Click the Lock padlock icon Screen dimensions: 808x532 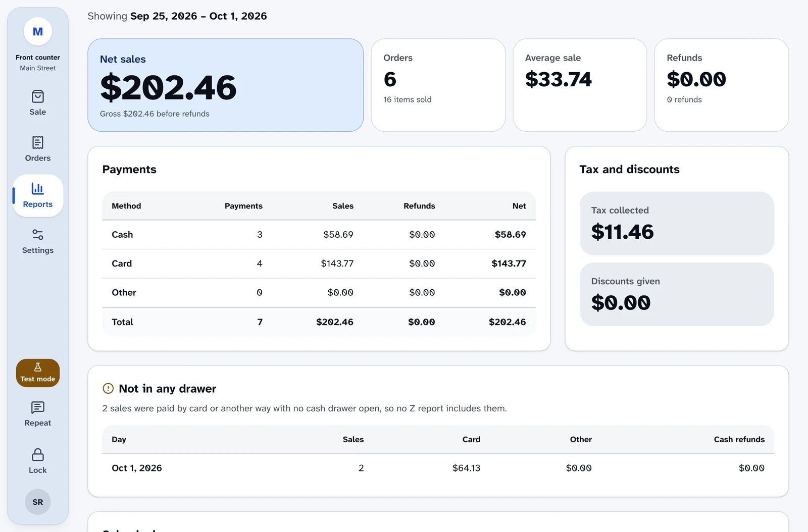coord(38,455)
